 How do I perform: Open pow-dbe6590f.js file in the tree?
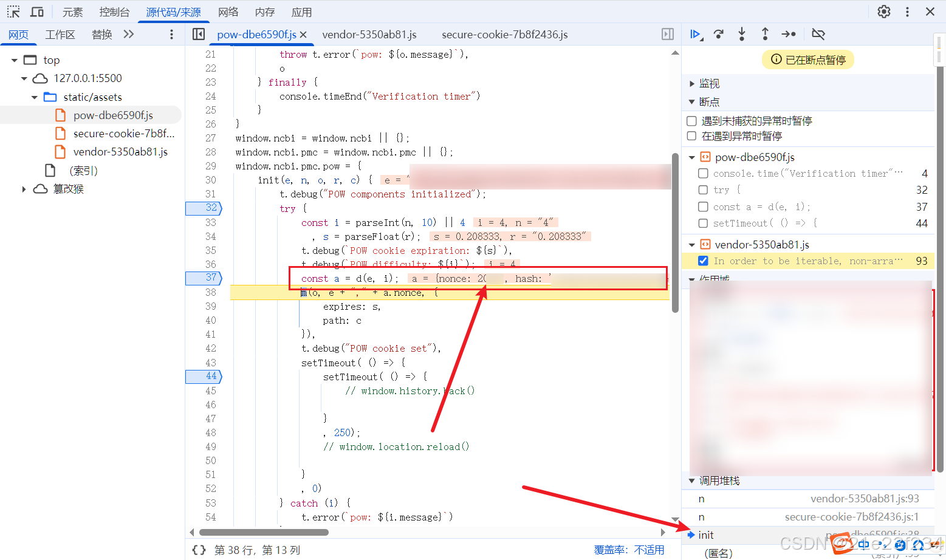click(113, 115)
